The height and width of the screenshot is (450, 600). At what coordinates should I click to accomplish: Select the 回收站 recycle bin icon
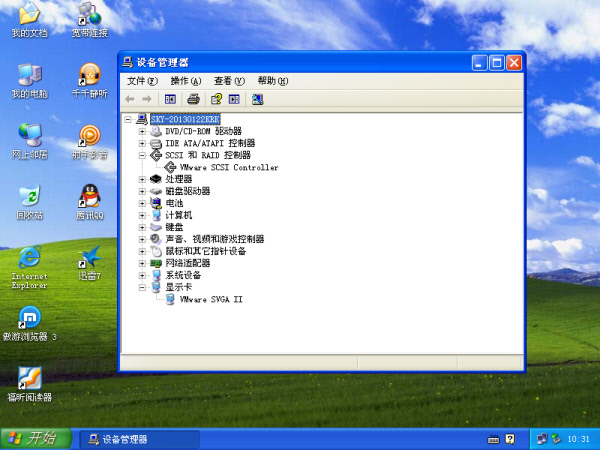(x=29, y=202)
